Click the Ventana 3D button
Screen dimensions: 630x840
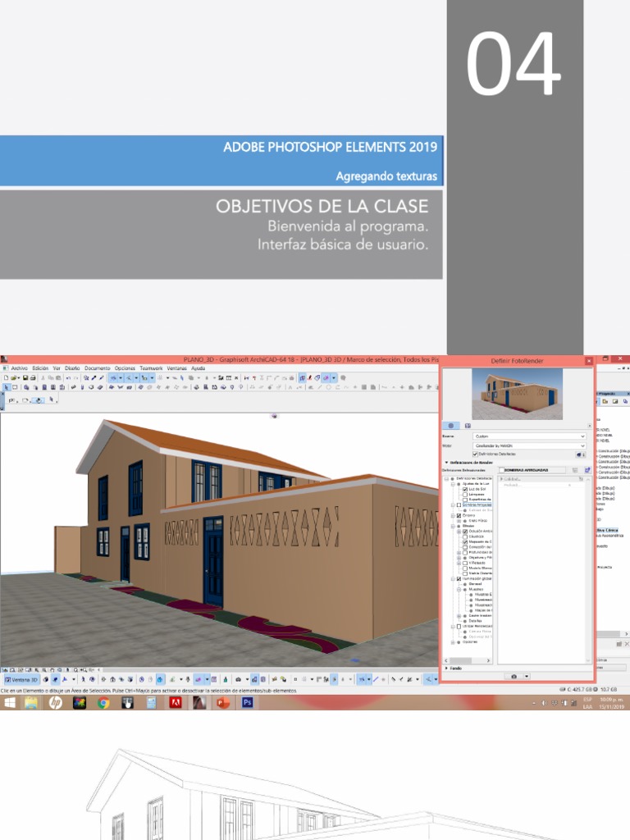(x=21, y=679)
